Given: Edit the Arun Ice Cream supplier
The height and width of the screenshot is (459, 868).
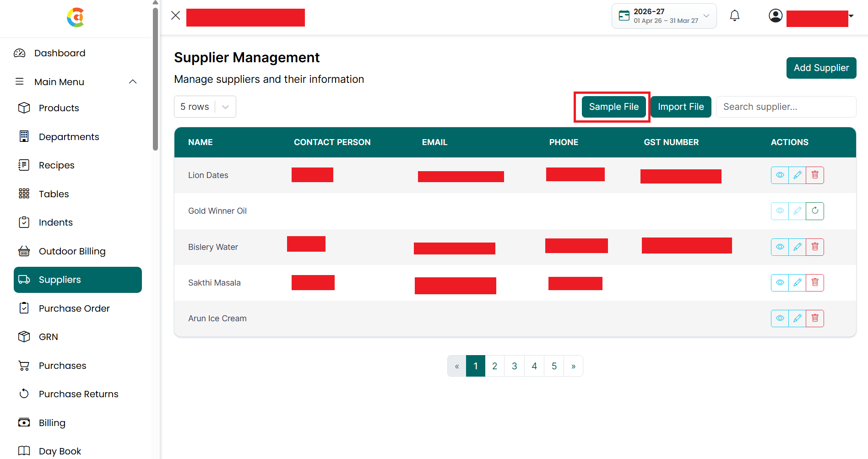Looking at the screenshot, I should coord(797,318).
